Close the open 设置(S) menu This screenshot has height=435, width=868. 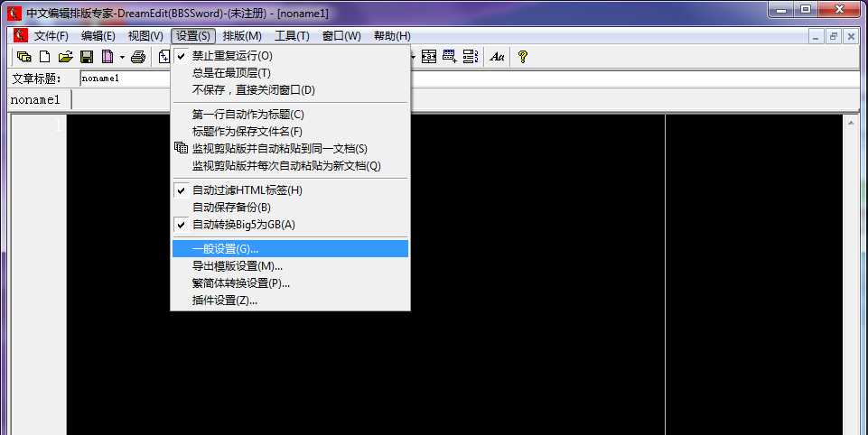(x=192, y=36)
